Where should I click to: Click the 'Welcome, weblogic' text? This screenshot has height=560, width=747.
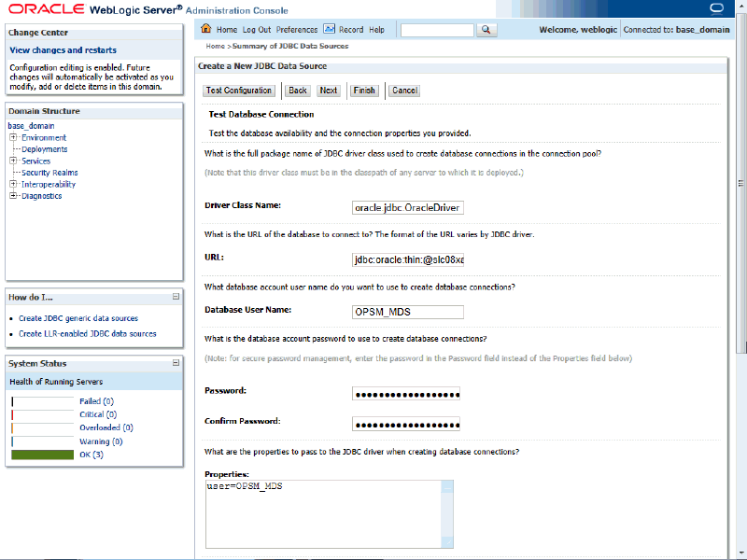click(578, 30)
